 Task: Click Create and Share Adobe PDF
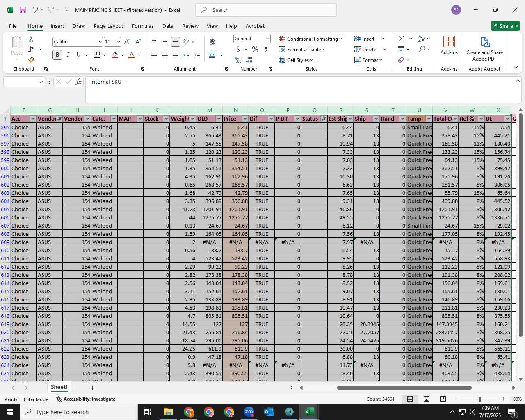pyautogui.click(x=484, y=49)
